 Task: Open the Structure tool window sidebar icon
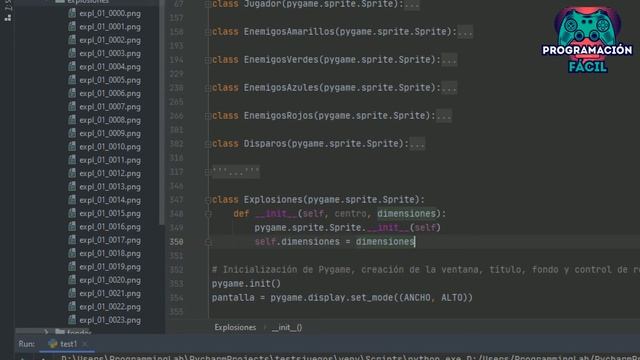[8, 18]
